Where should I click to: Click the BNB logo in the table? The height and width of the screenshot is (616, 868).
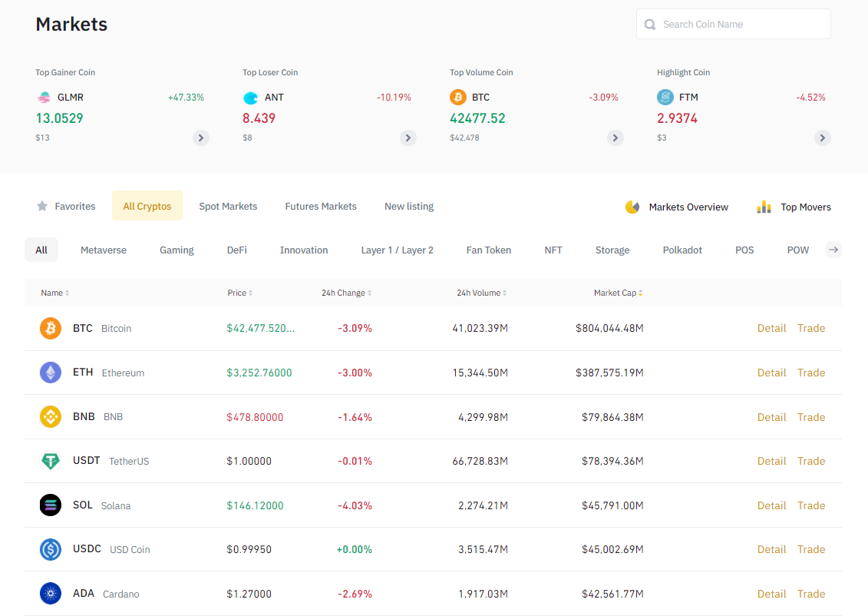click(51, 417)
